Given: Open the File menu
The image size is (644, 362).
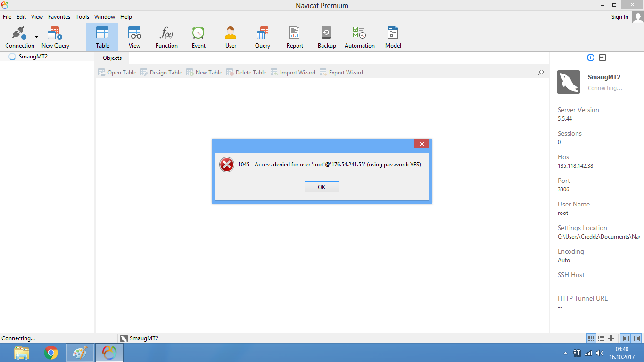Looking at the screenshot, I should [7, 17].
